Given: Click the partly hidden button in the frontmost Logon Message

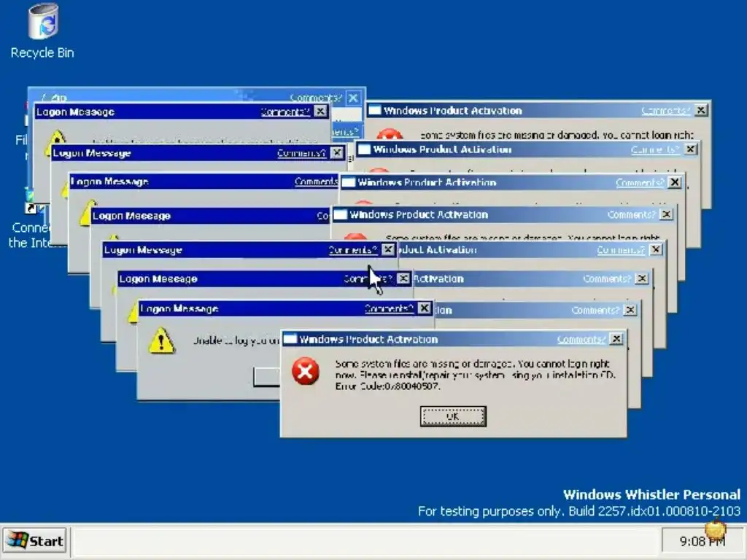Looking at the screenshot, I should tap(267, 377).
